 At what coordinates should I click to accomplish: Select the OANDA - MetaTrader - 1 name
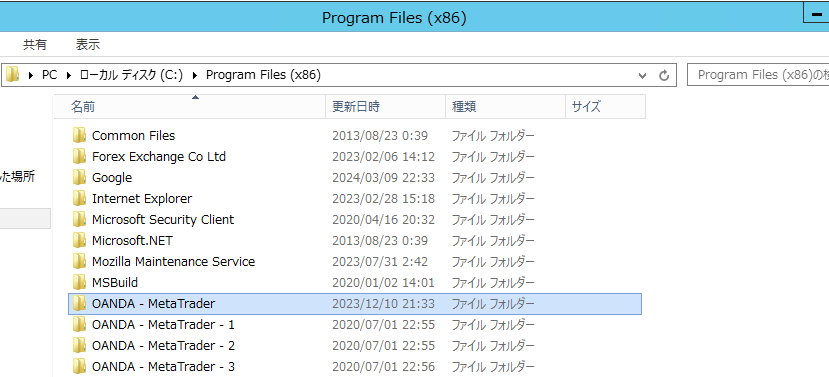163,325
